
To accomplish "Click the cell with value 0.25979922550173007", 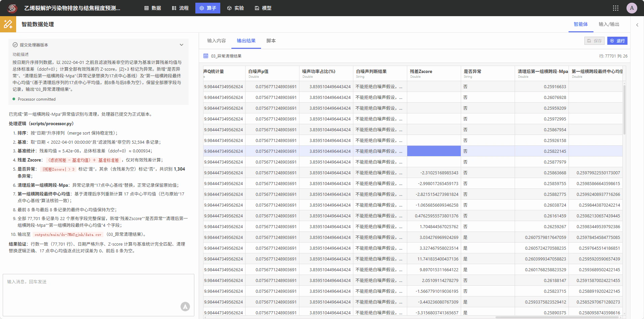I will [595, 173].
